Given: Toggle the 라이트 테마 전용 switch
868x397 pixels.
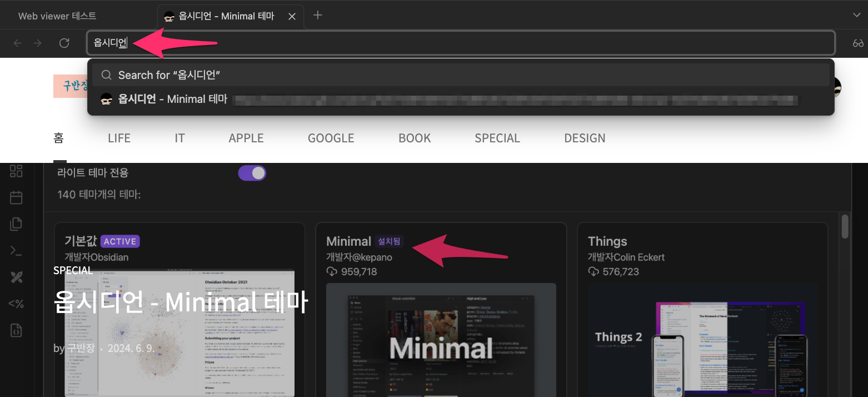Looking at the screenshot, I should click(252, 173).
